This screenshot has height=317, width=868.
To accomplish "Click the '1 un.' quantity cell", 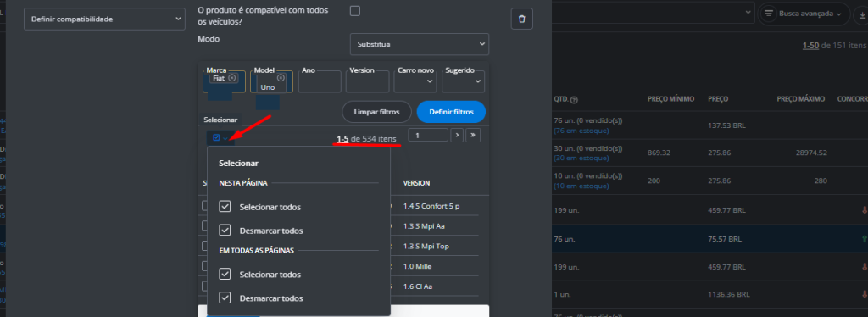I will point(562,294).
